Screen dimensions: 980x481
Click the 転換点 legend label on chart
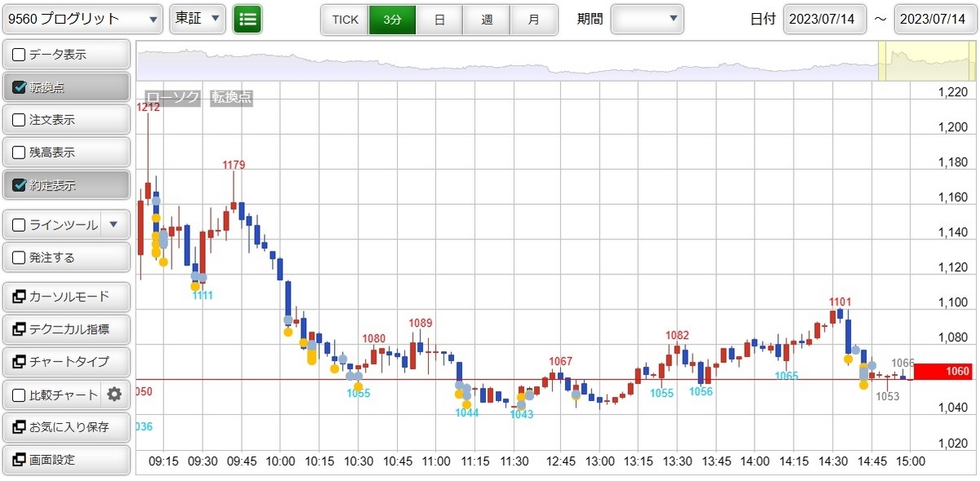[x=232, y=97]
